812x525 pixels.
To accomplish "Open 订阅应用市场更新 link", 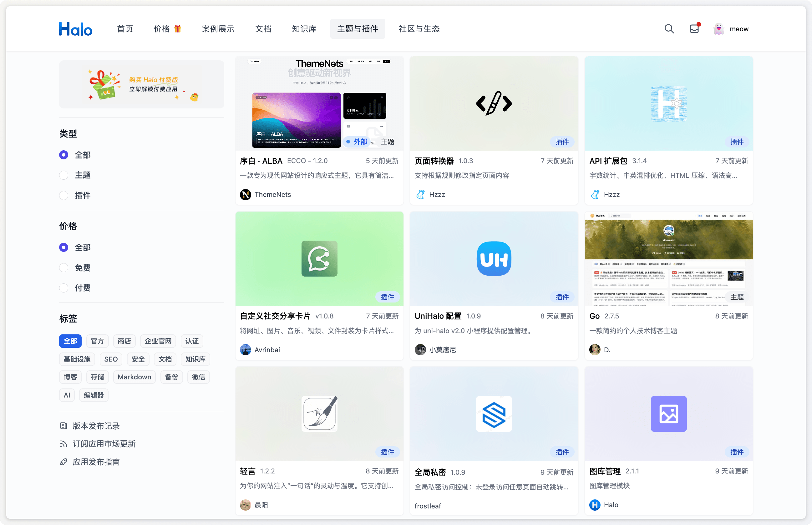I will (104, 444).
